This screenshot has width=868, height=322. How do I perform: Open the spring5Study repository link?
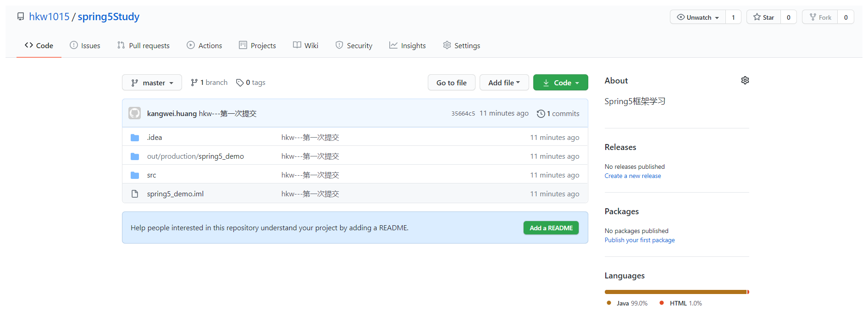108,17
